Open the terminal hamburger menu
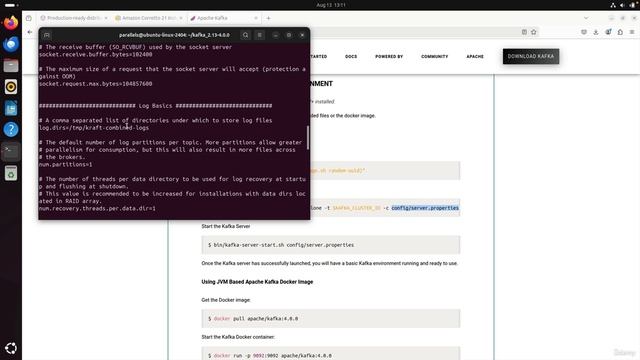The image size is (640, 360). [x=260, y=35]
